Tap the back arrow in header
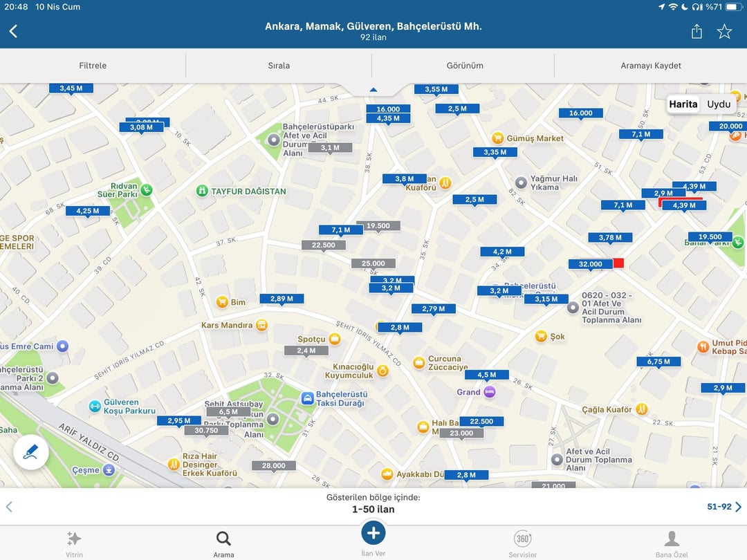 [13, 31]
